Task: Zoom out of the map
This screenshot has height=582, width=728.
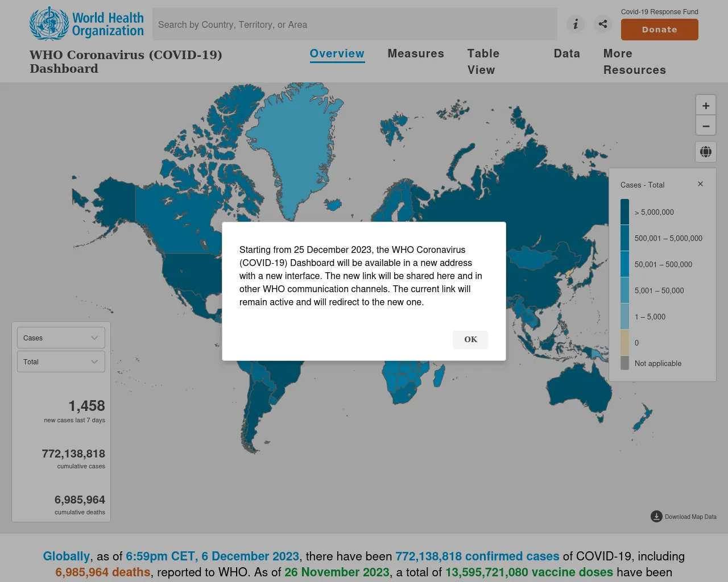Action: [706, 126]
